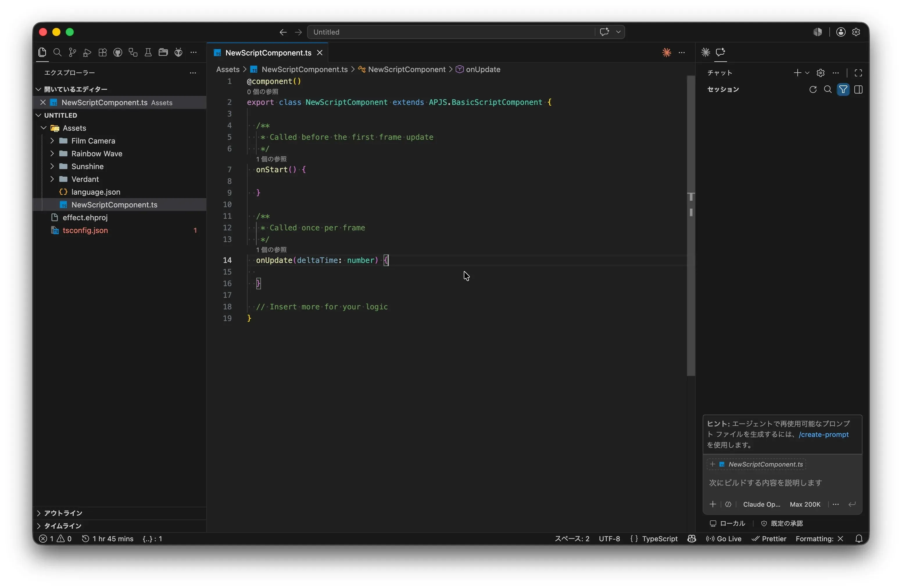Click the Assets breadcrumb
Screen dimensions: 902x588
(228, 69)
